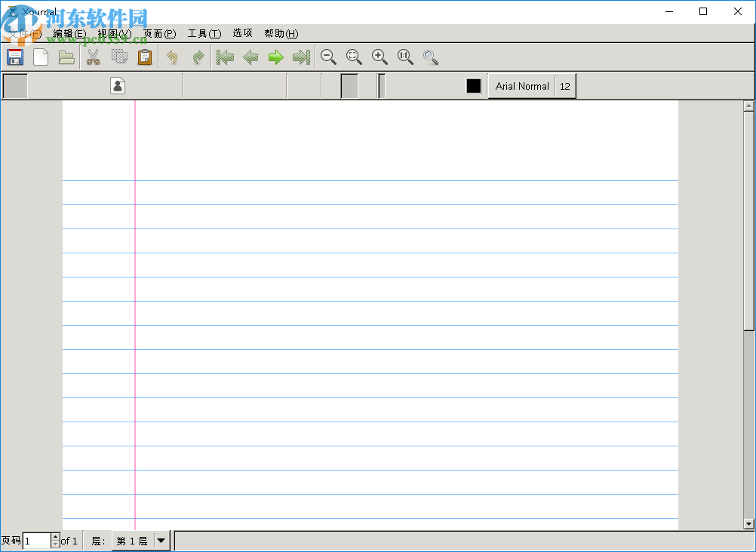The width and height of the screenshot is (756, 552).
Task: Open the set zoom magnifier tool
Action: point(431,57)
